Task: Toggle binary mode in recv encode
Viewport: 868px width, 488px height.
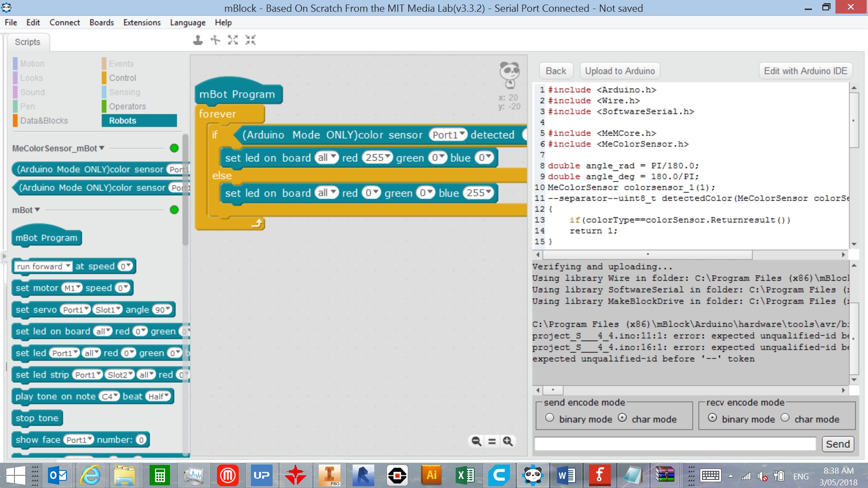Action: [712, 418]
